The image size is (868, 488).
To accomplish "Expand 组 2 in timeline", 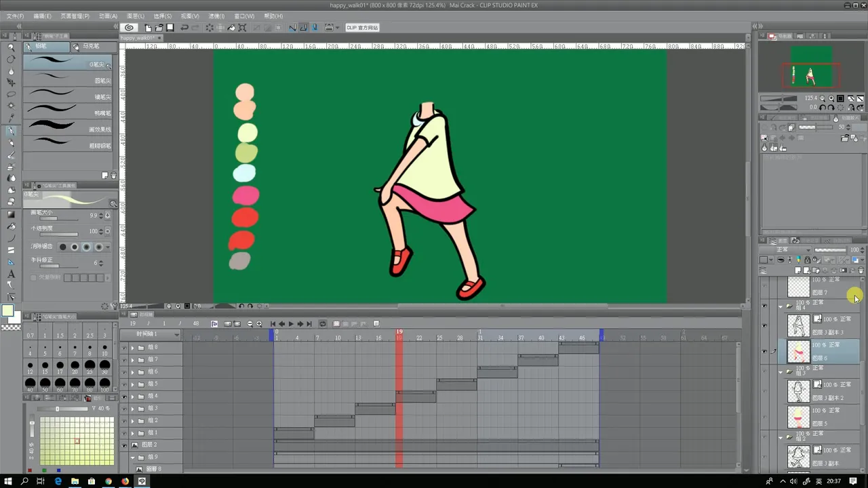I will [x=133, y=421].
